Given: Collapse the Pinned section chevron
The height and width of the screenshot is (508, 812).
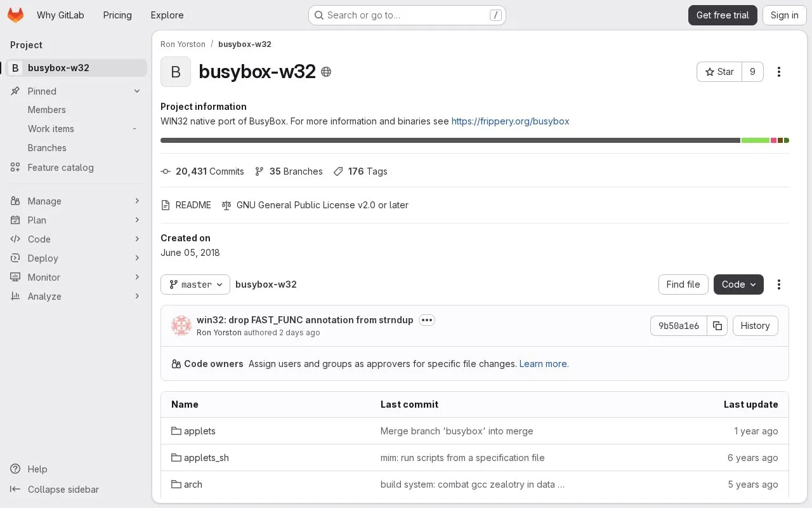Looking at the screenshot, I should [137, 91].
